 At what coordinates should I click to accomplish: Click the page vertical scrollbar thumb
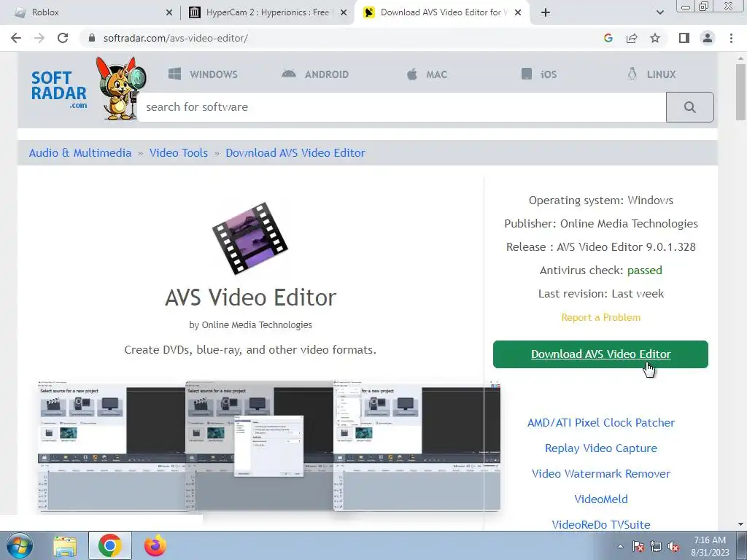click(x=740, y=92)
